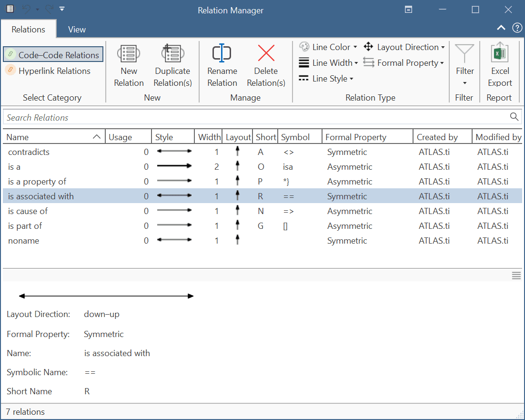The width and height of the screenshot is (525, 420).
Task: Click the Symbolic Name value '=='
Action: (90, 372)
